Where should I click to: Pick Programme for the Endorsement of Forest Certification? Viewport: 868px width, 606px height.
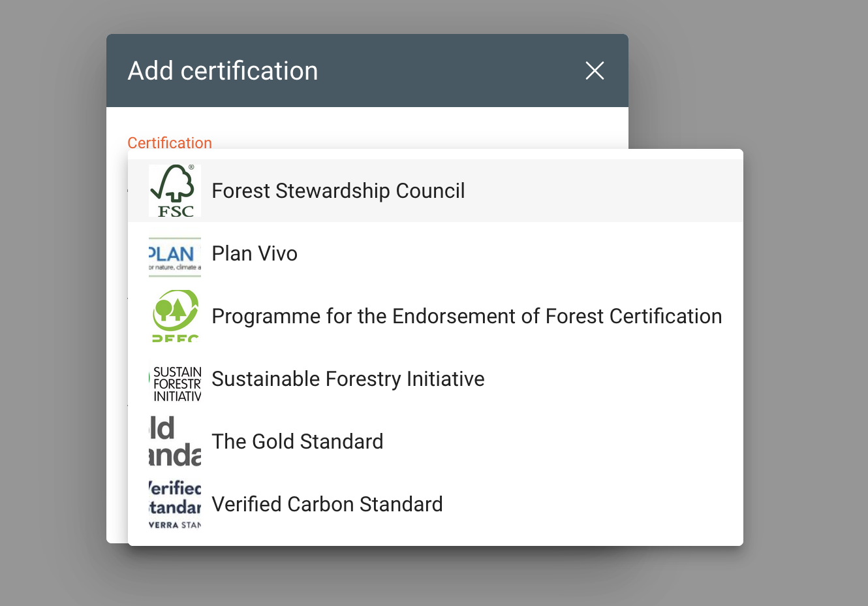click(x=467, y=316)
